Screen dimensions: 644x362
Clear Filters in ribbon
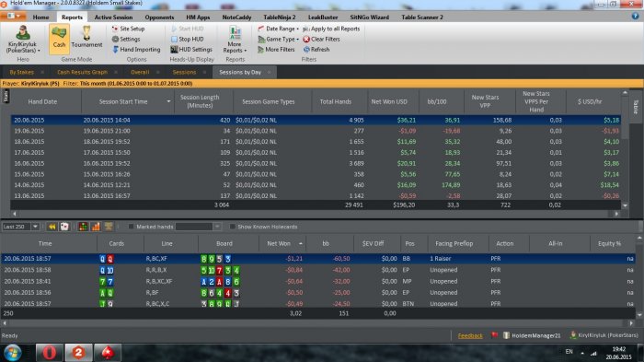coord(322,39)
